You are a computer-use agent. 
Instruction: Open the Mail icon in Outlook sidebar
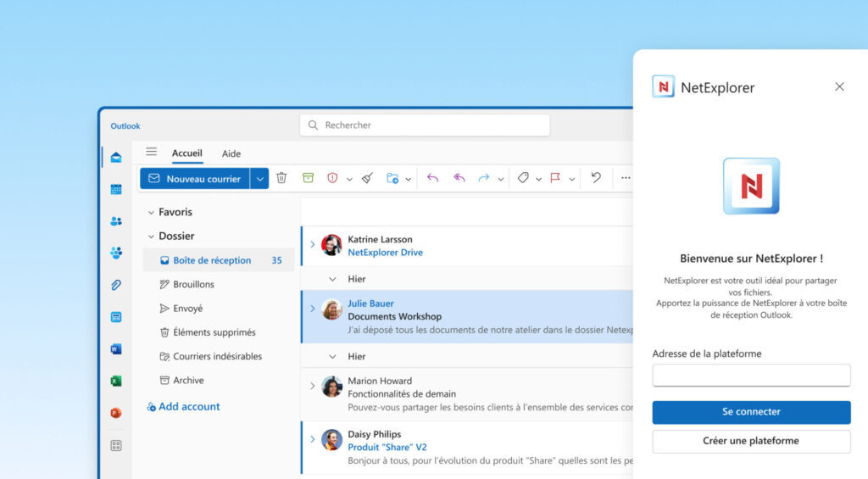click(x=115, y=158)
